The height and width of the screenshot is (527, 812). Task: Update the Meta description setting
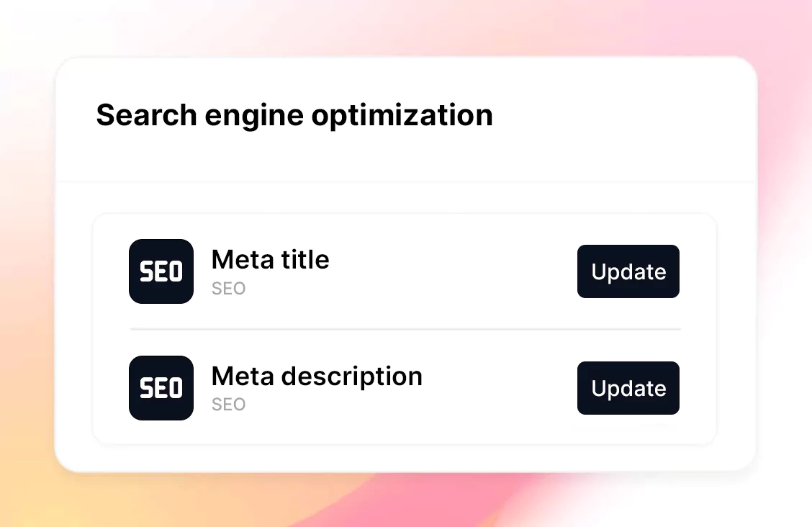coord(628,388)
